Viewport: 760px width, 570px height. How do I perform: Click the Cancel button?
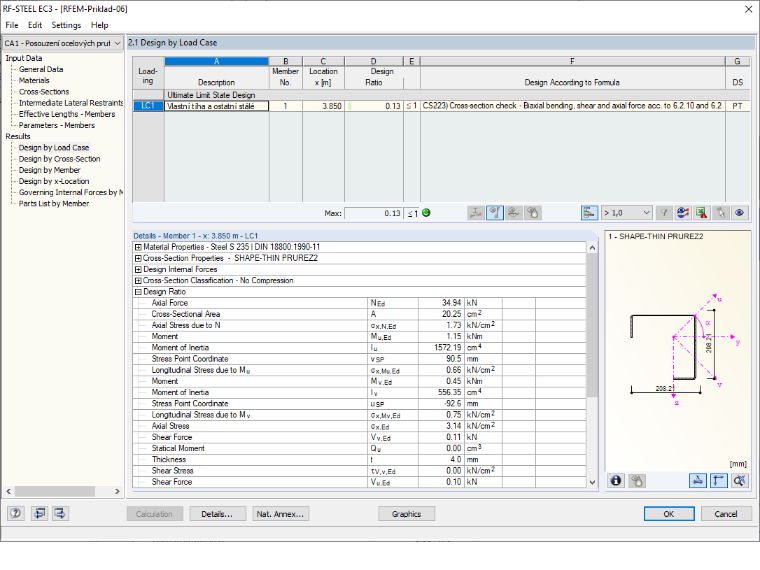(726, 514)
